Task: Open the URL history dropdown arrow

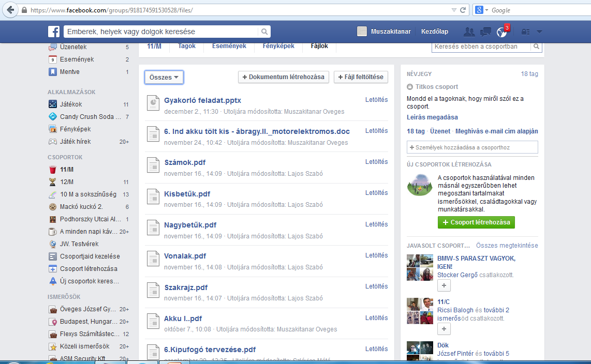Action: click(x=454, y=10)
